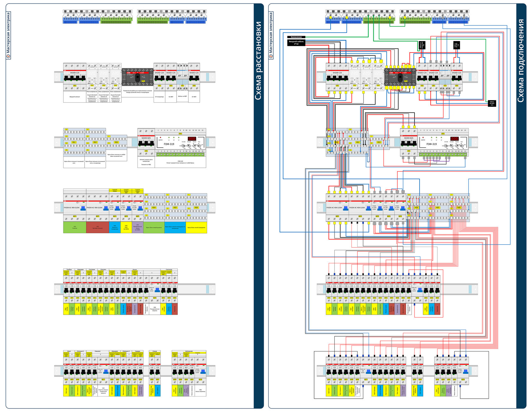This screenshot has width=532, height=412.
Task: Click 'Спальня 2' room header in layout diagram
Action: (126, 351)
